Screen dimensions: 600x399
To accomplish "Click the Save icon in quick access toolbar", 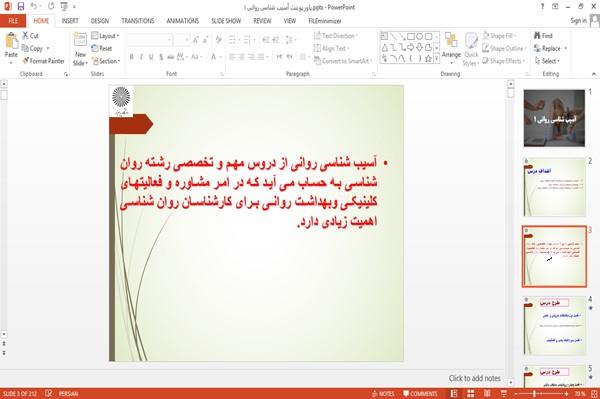I will coord(21,6).
